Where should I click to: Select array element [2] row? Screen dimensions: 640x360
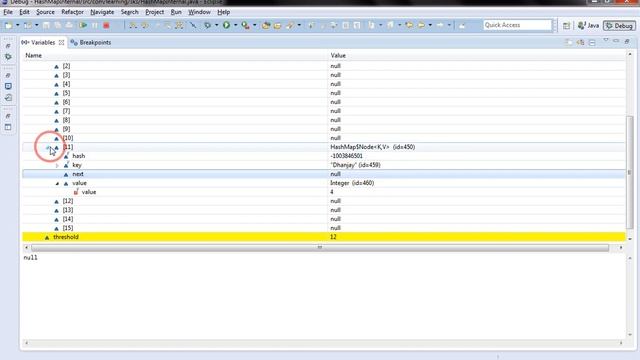[324, 66]
